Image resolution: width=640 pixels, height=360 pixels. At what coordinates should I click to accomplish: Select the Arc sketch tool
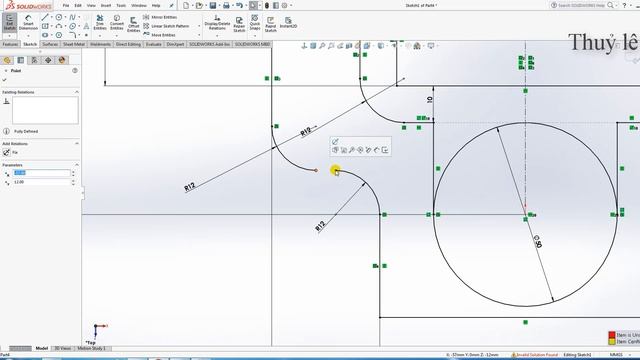(x=59, y=26)
